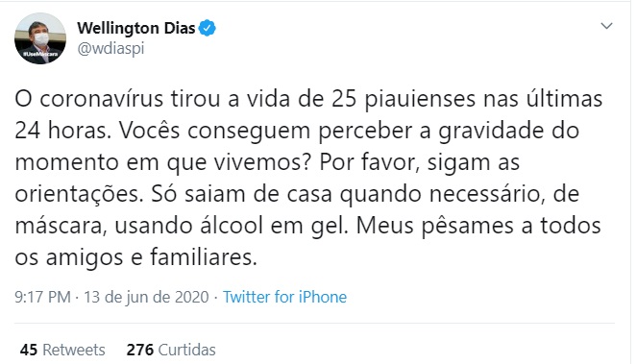
Task: Click the Twitter for iPhone source link
Action: pyautogui.click(x=284, y=297)
